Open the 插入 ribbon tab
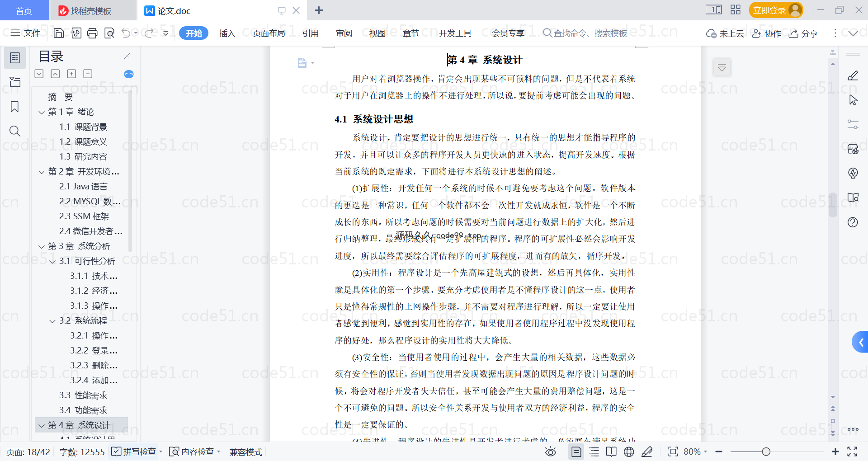Screen dimensions: 868x461 coord(227,33)
